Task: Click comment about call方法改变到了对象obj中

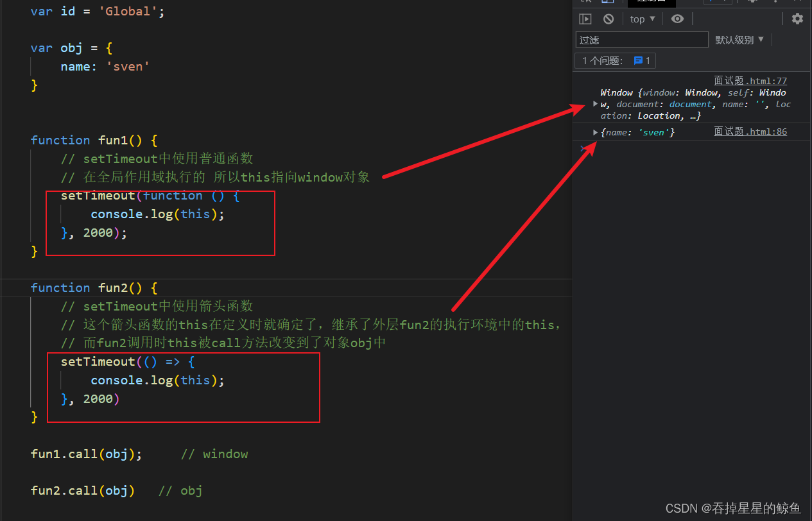Action: 223,343
